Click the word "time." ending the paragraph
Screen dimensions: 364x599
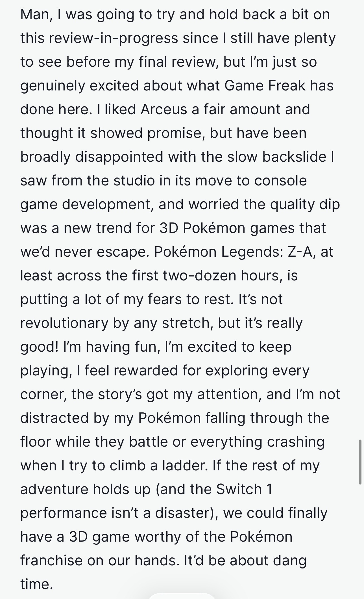[37, 584]
